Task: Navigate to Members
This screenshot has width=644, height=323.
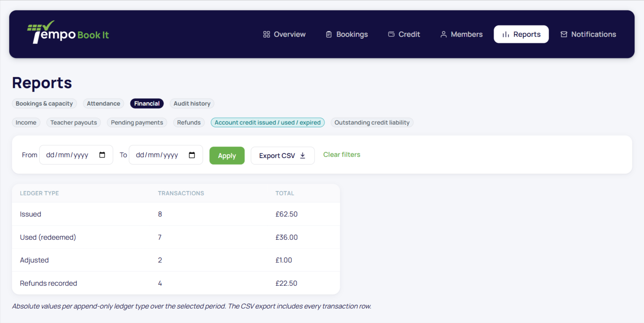Action: pos(461,34)
